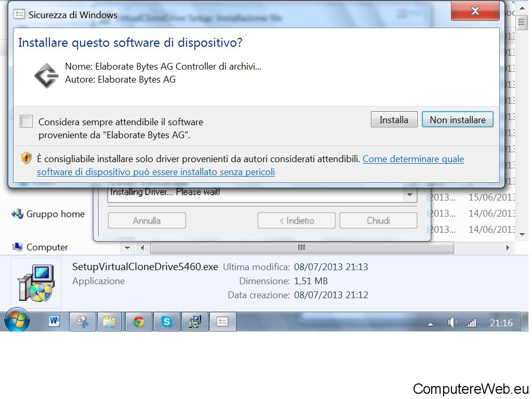The image size is (532, 399).
Task: Click the SetupVirtualCloneDrive5460.exe file name
Action: coord(145,267)
